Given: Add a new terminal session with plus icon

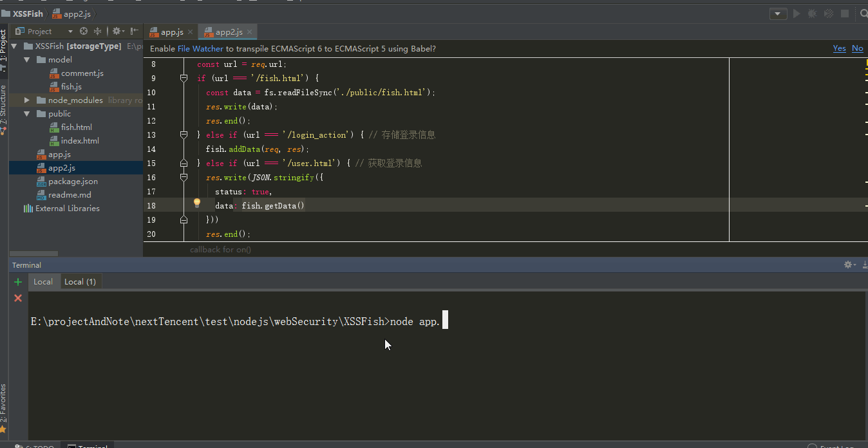Looking at the screenshot, I should click(18, 282).
